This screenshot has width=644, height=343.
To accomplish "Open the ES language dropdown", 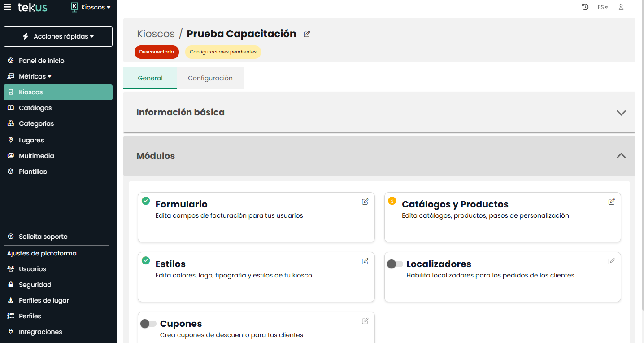I will 602,7.
